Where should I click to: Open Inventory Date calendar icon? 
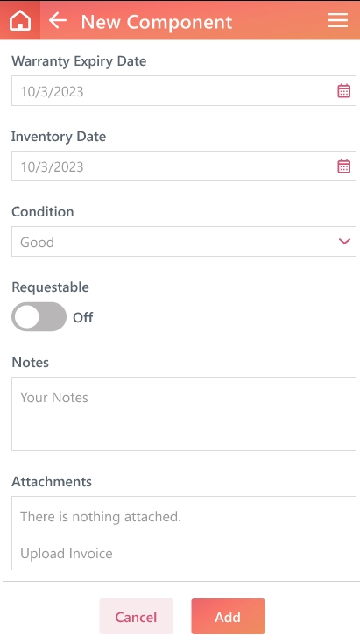pyautogui.click(x=344, y=166)
